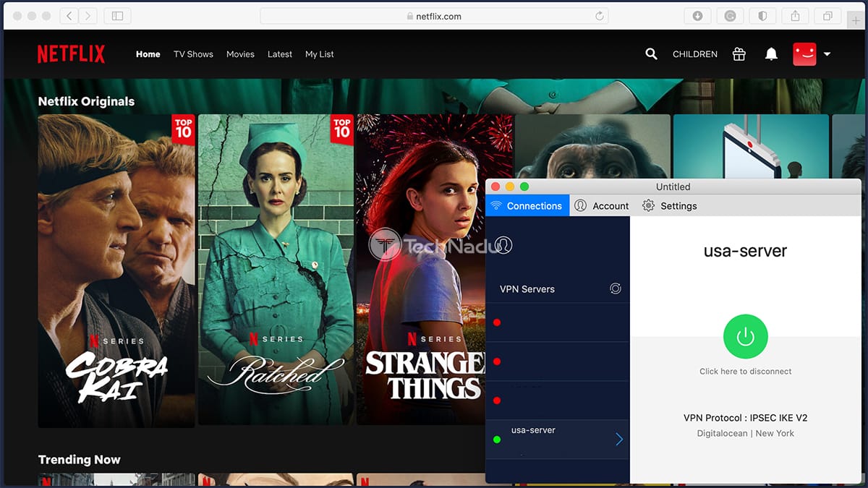Image resolution: width=868 pixels, height=488 pixels.
Task: Open the chimpanzee poster thumbnail
Action: (593, 146)
